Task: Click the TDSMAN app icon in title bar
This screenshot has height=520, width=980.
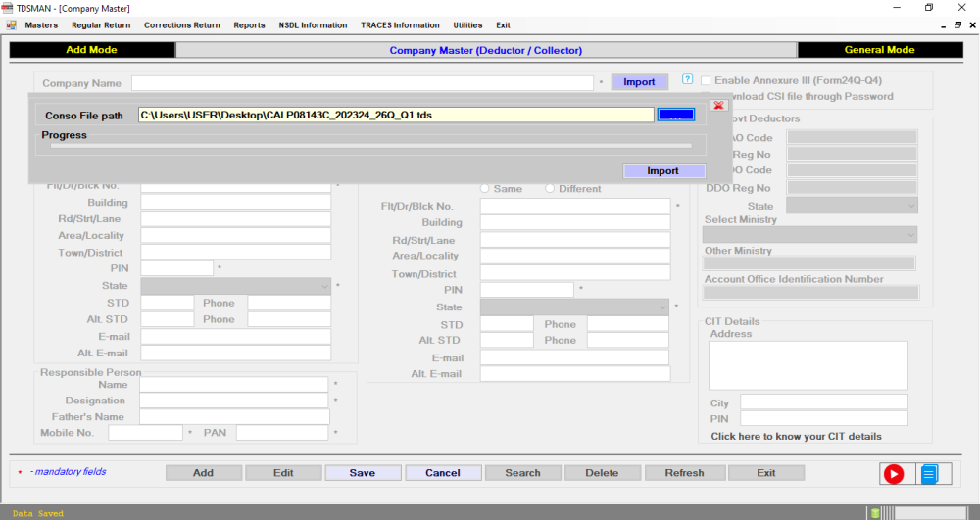Action: (x=8, y=7)
